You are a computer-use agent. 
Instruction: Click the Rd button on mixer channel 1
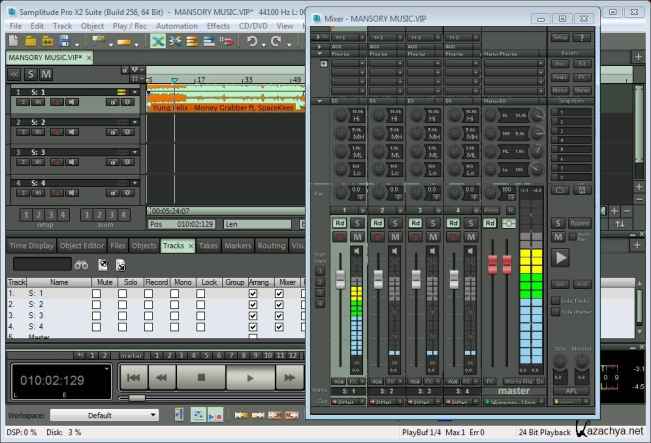[339, 222]
